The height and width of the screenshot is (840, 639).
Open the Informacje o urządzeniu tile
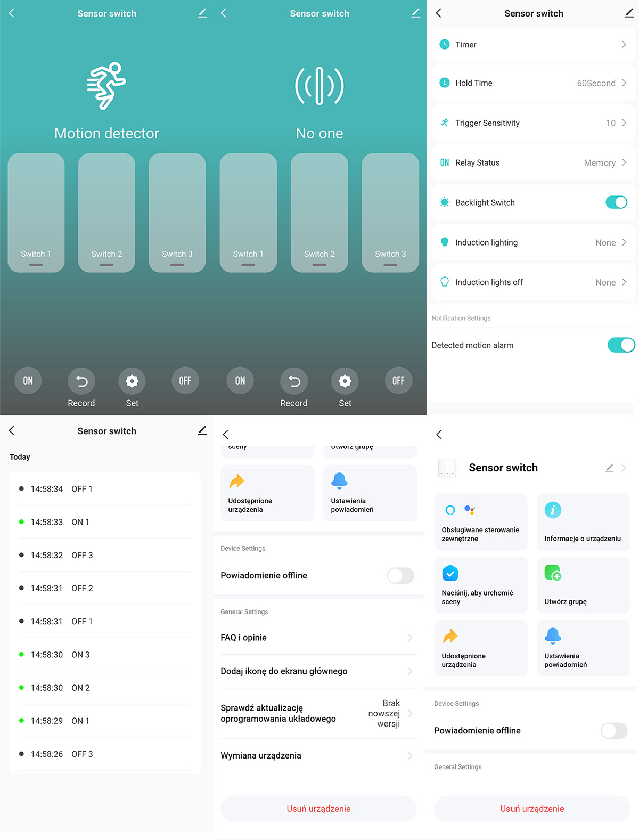tap(583, 522)
